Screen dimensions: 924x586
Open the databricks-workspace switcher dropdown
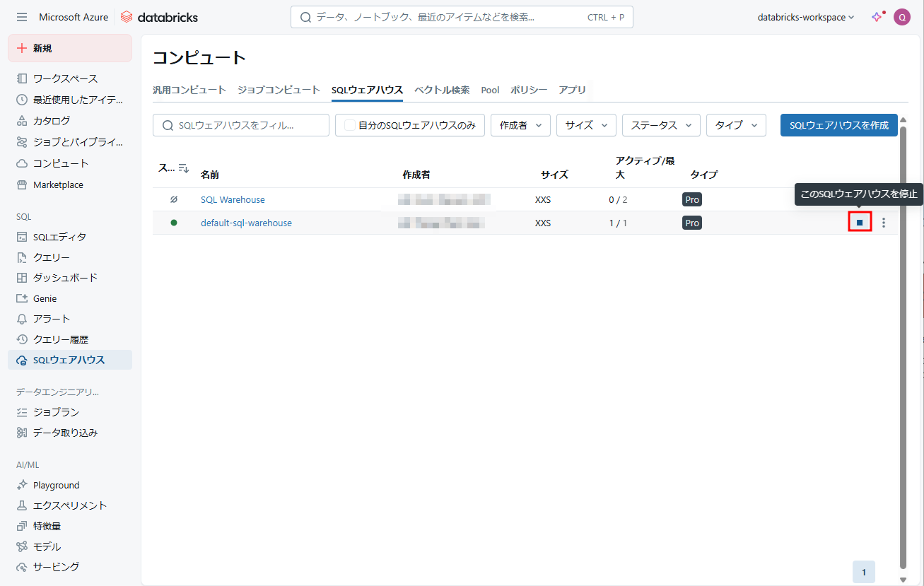click(x=805, y=17)
